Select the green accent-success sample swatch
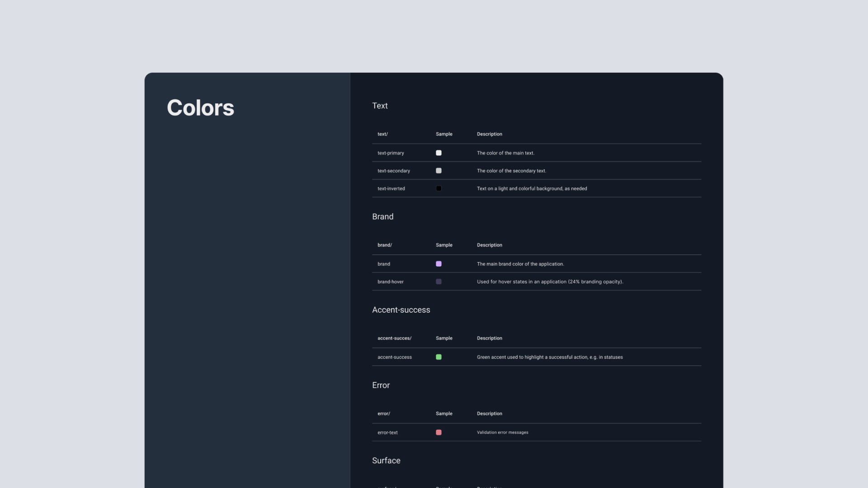This screenshot has height=488, width=868. tap(439, 357)
